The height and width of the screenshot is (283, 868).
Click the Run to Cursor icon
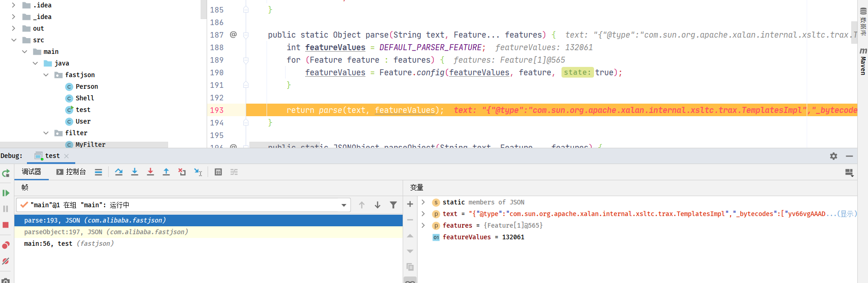[x=198, y=172]
